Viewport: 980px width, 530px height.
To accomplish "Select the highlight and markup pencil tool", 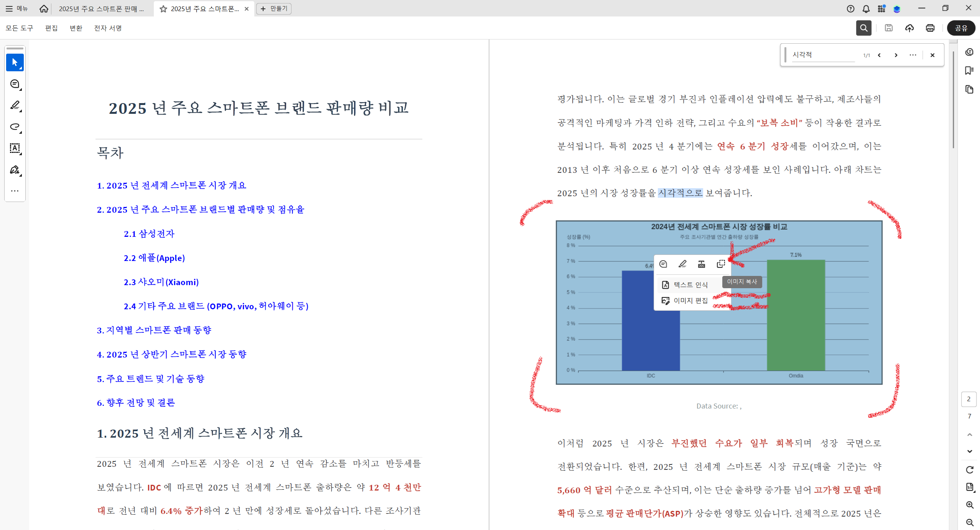I will pos(15,106).
